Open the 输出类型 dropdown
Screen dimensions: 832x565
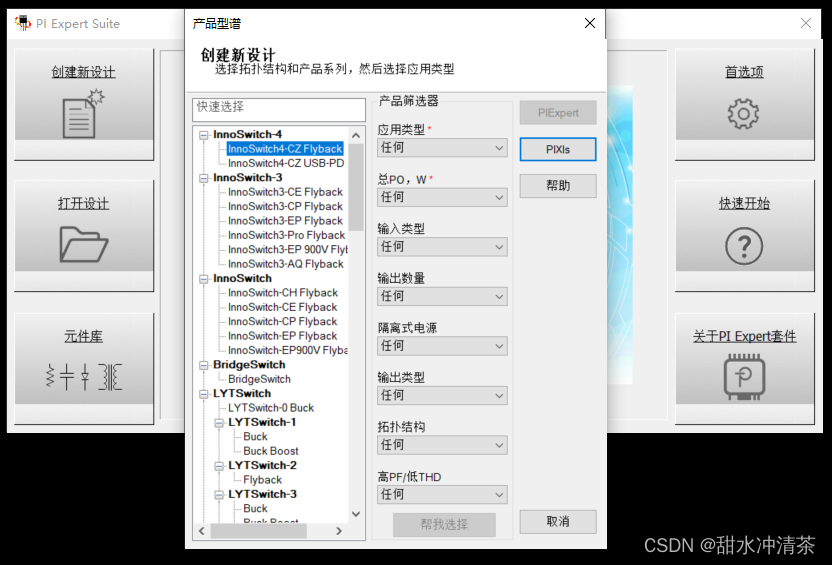click(x=442, y=395)
